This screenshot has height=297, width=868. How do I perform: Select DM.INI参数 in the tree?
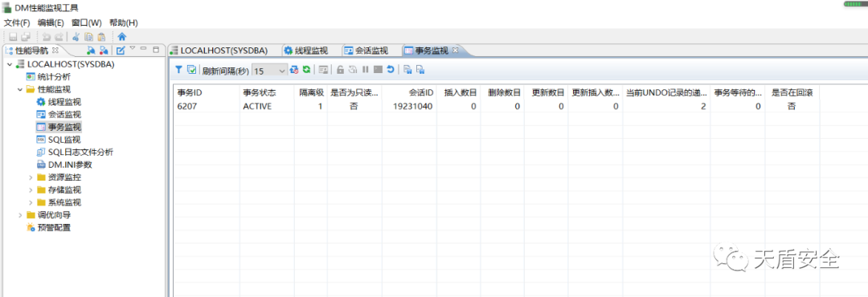(x=70, y=165)
